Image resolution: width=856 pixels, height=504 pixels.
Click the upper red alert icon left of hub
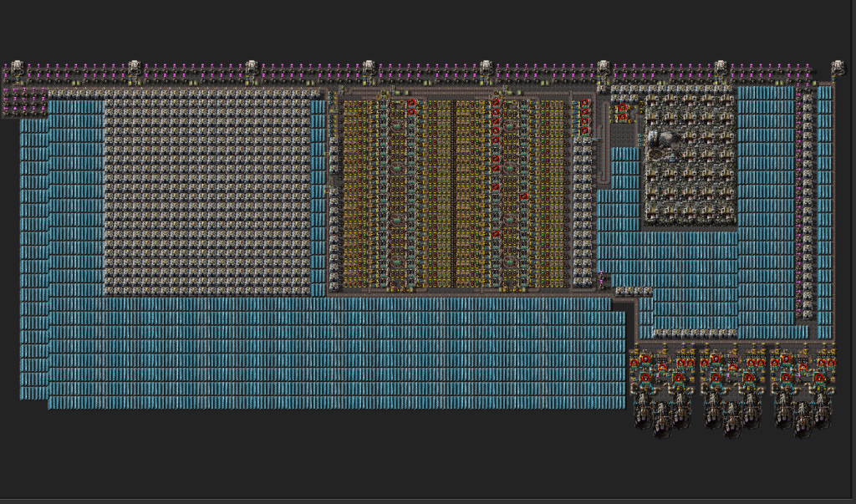click(622, 108)
